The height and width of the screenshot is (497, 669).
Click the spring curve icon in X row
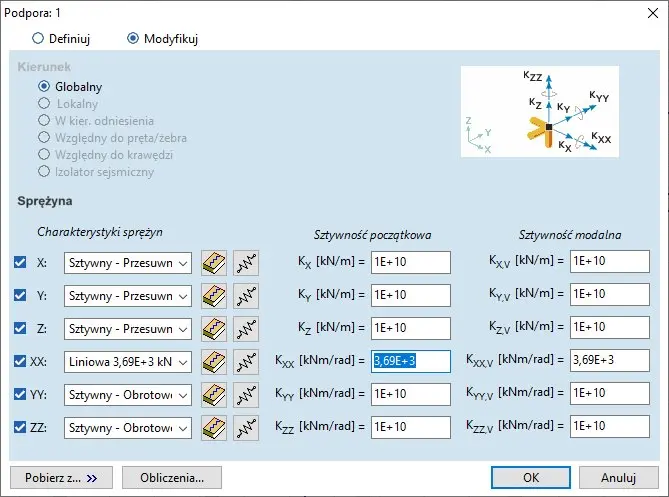pyautogui.click(x=246, y=262)
